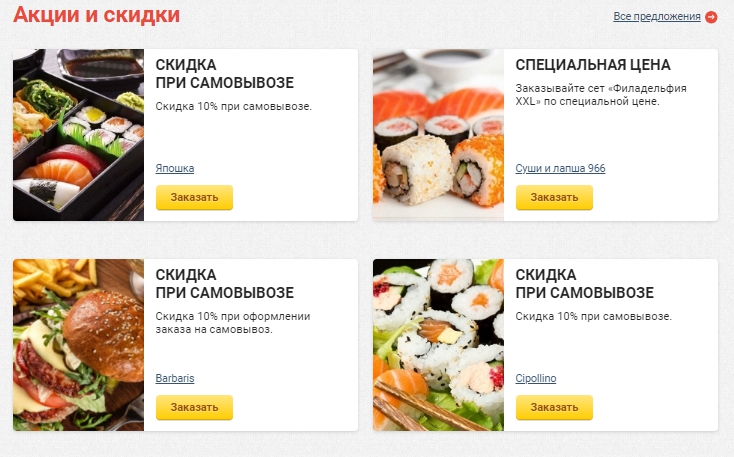Click Япошка card СКИДКА ПРИ САМОВЫВОЗЕ heading
This screenshot has height=457, width=734.
(x=225, y=74)
